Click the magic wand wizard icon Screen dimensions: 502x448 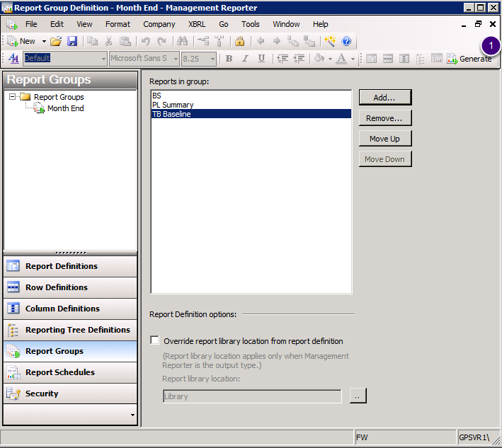pos(330,41)
